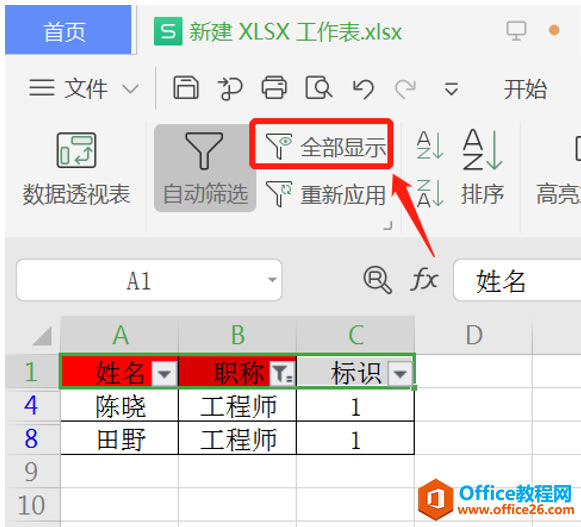Open the active 职称 filter dropdown
Image resolution: width=581 pixels, height=527 pixels.
coord(282,374)
